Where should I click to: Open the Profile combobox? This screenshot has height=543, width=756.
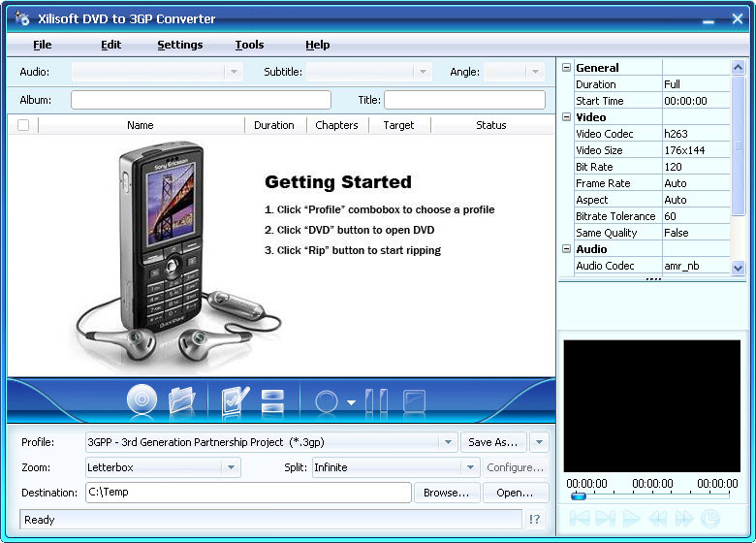pyautogui.click(x=448, y=442)
